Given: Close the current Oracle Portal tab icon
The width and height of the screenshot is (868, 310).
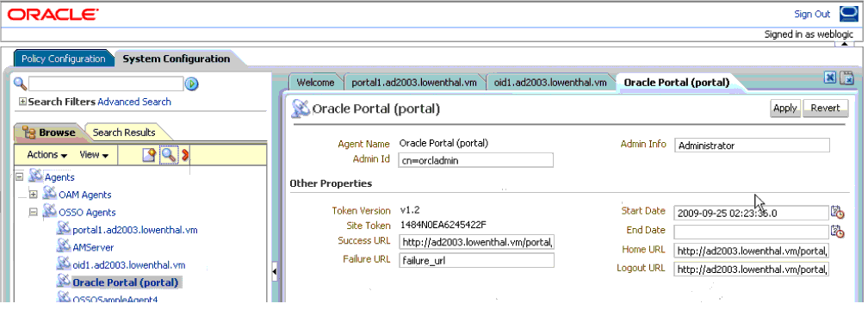Looking at the screenshot, I should pyautogui.click(x=830, y=78).
